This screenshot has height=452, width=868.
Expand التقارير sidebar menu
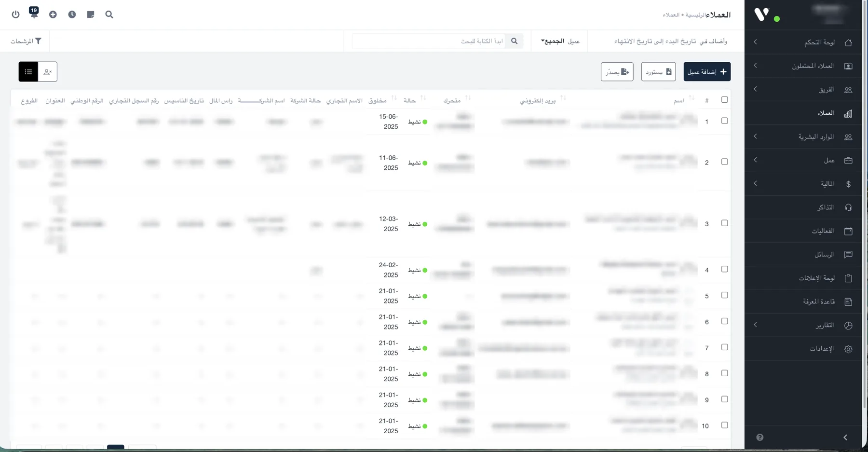(x=803, y=325)
